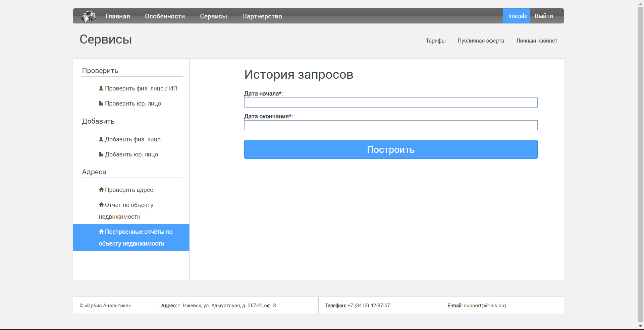Click document icon beside Добавить юр. лицо
644x330 pixels.
click(101, 154)
